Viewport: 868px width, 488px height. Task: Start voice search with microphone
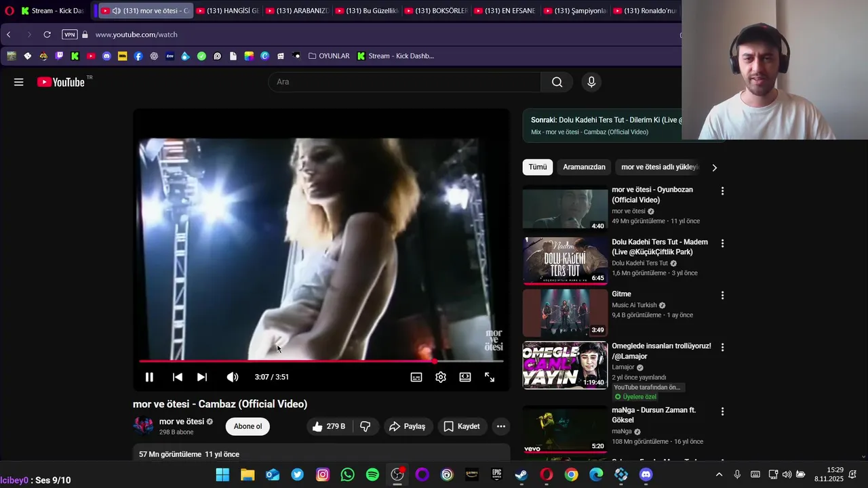point(591,82)
